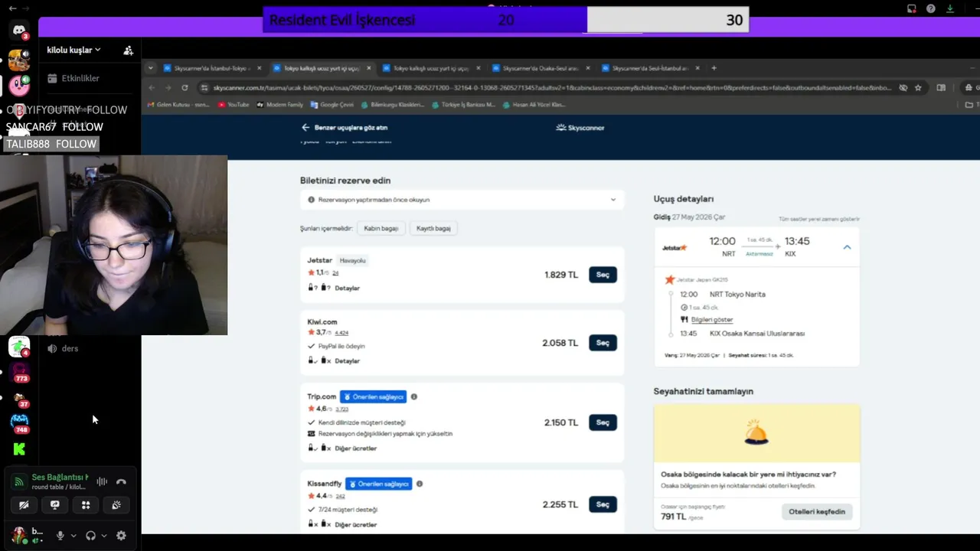Switch to Skyscanner Osaka-Seul tab
Image resolution: width=980 pixels, height=551 pixels.
point(541,68)
